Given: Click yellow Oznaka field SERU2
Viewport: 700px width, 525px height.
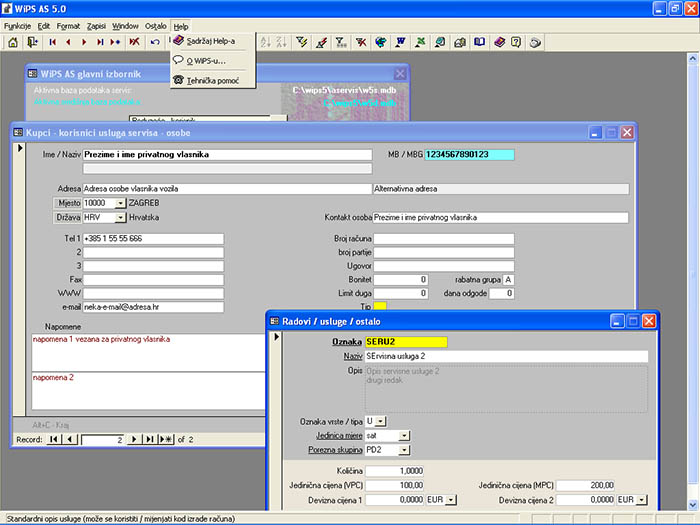Looking at the screenshot, I should (x=406, y=342).
